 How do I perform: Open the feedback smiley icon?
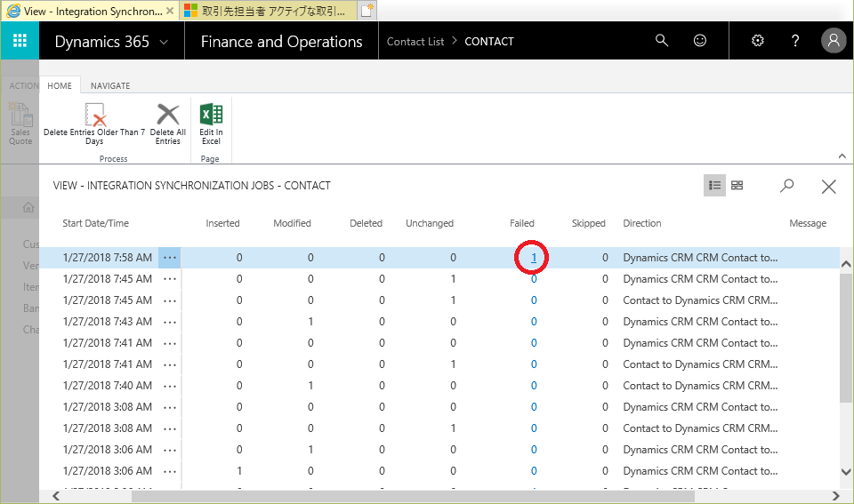(700, 40)
